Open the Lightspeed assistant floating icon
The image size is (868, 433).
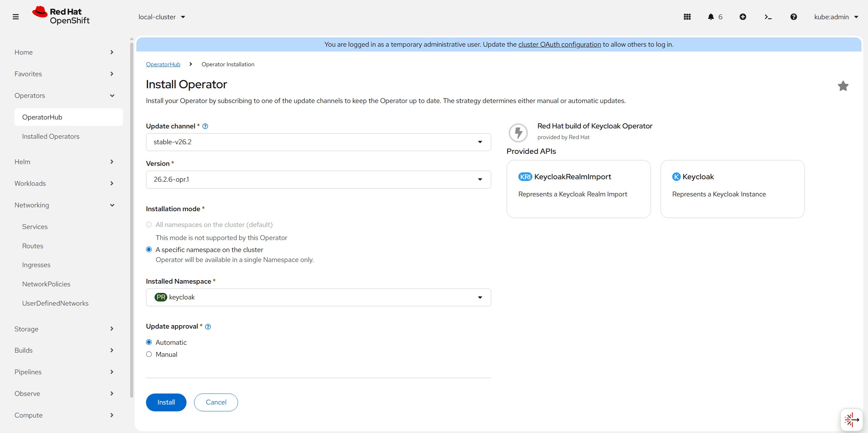click(851, 419)
